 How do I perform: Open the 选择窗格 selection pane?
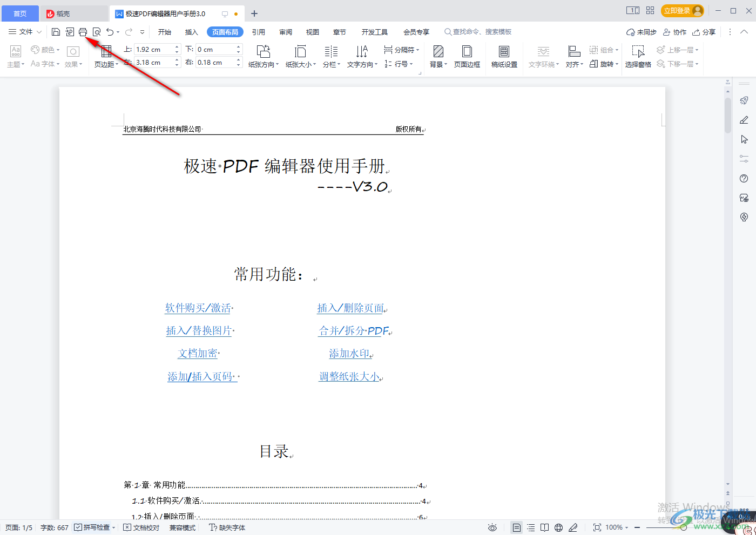[x=638, y=57]
